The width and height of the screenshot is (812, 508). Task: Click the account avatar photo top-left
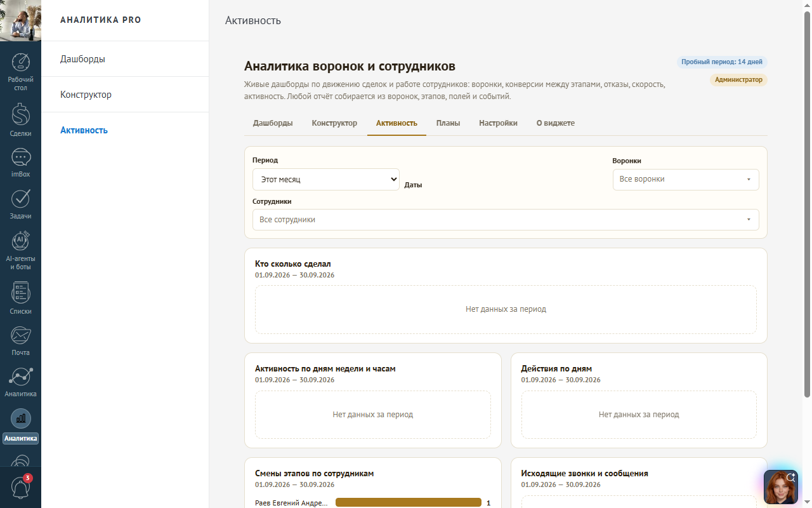point(20,20)
